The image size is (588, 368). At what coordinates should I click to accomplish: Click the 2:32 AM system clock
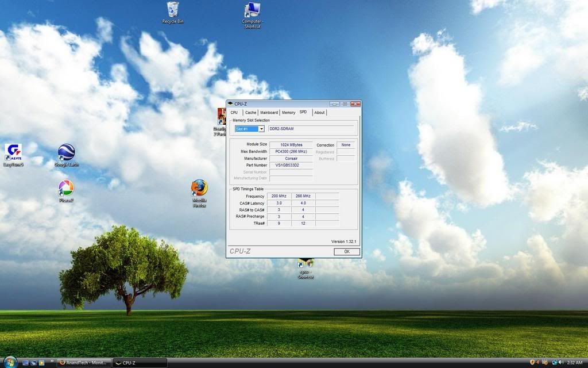click(574, 363)
